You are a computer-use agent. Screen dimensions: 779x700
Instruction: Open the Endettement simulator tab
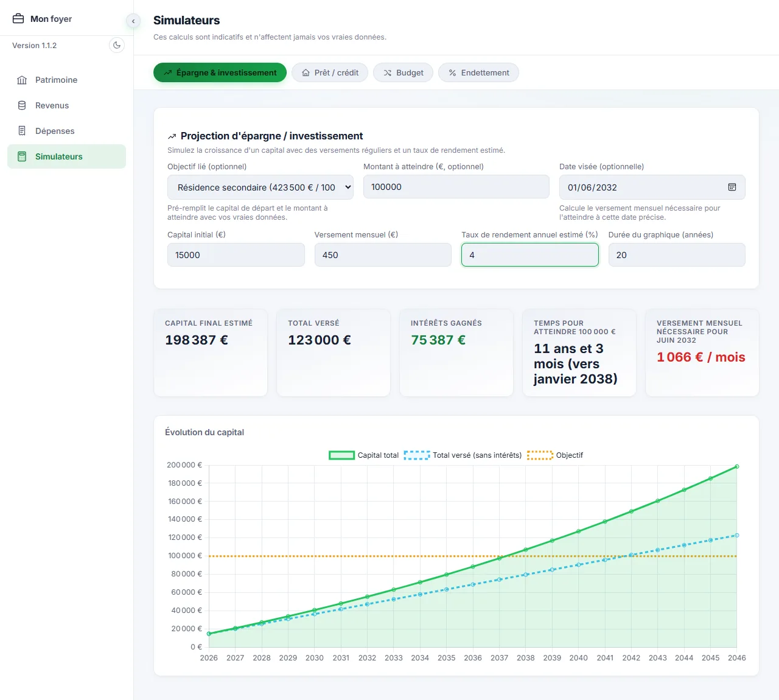point(478,72)
